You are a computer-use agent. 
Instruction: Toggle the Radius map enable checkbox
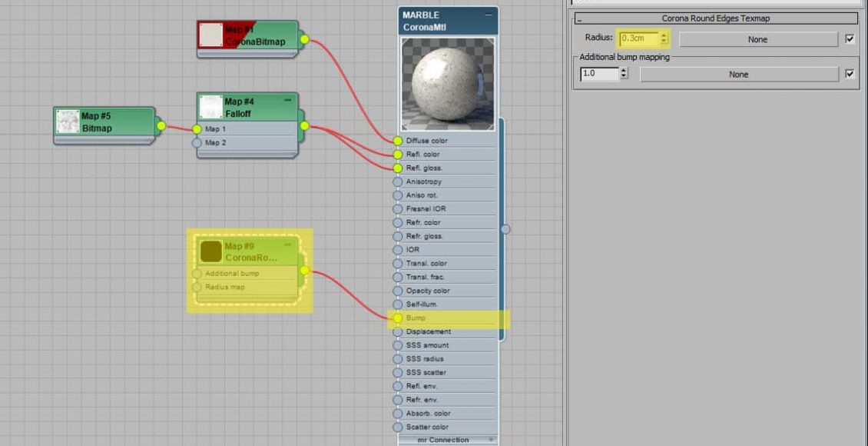coord(849,39)
